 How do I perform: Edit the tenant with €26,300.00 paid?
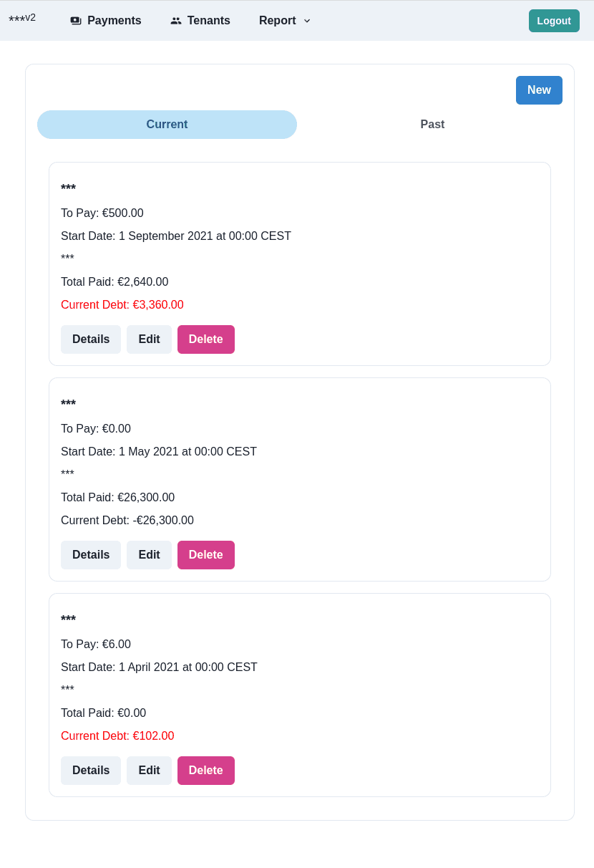[149, 555]
